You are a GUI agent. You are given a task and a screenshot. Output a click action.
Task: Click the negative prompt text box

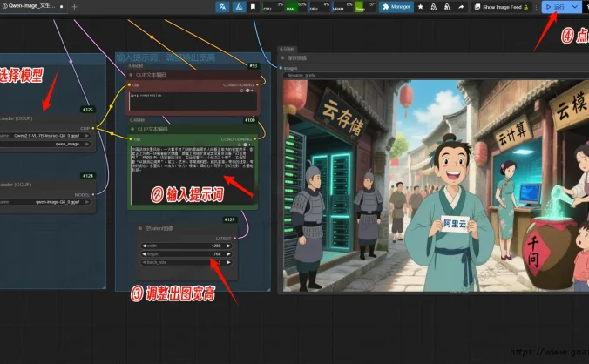(193, 101)
